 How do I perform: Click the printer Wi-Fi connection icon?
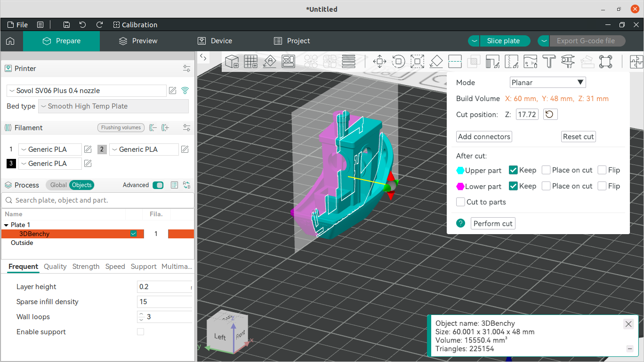185,91
